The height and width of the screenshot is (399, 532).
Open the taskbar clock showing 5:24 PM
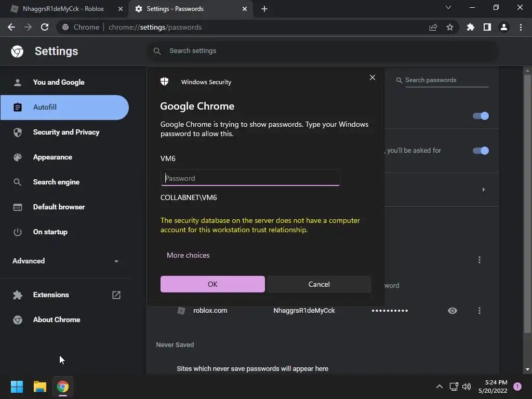(x=493, y=387)
